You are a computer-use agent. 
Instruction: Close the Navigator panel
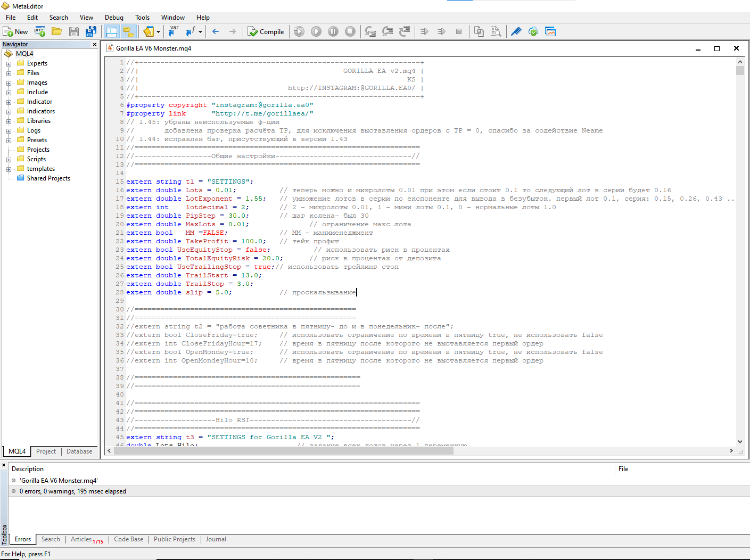95,44
